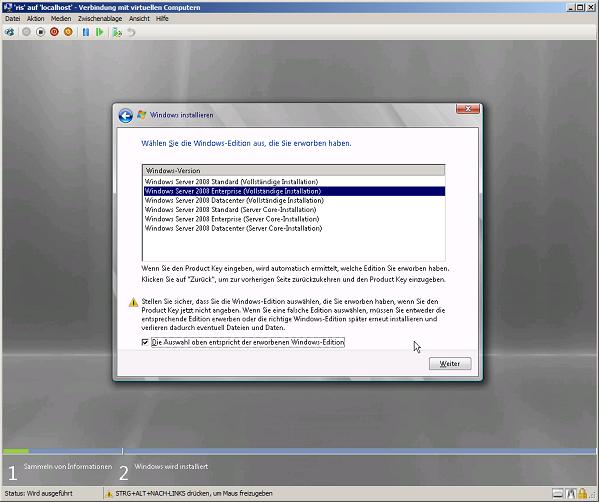Click the Windows-Version column header
Screen dimensions: 599x502
294,171
